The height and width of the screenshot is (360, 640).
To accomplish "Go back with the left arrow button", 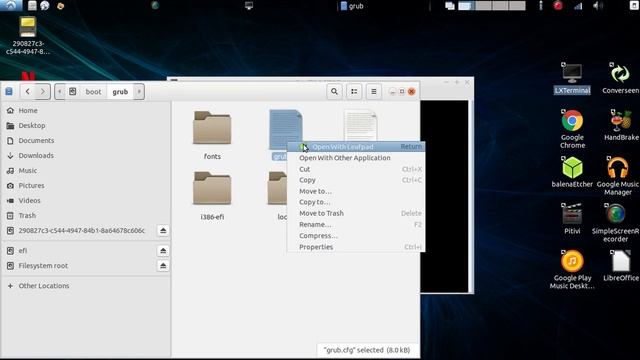I will pyautogui.click(x=28, y=91).
